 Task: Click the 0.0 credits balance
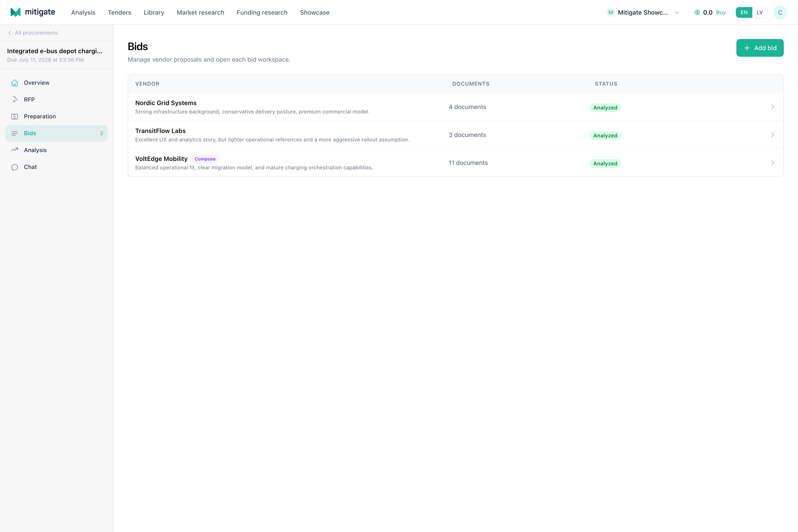(x=707, y=13)
